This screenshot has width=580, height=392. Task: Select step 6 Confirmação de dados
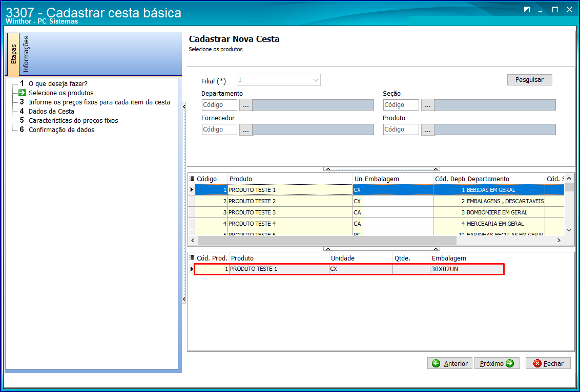pos(61,129)
